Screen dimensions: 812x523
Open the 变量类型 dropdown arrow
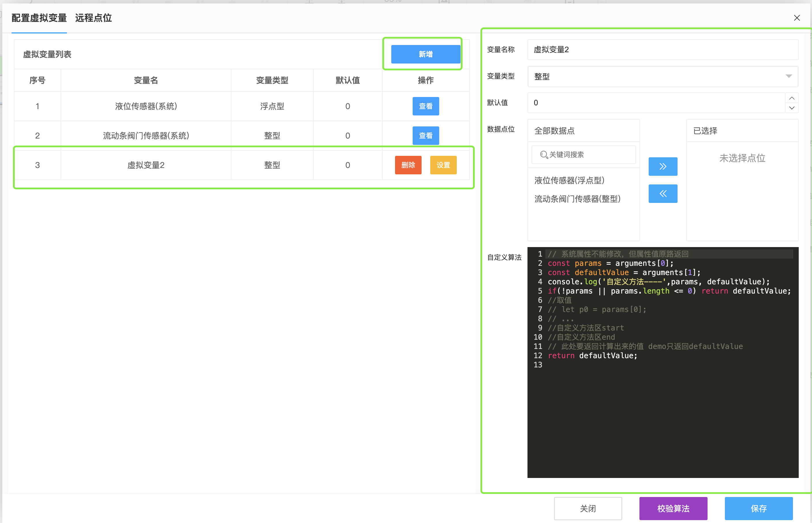pyautogui.click(x=789, y=76)
